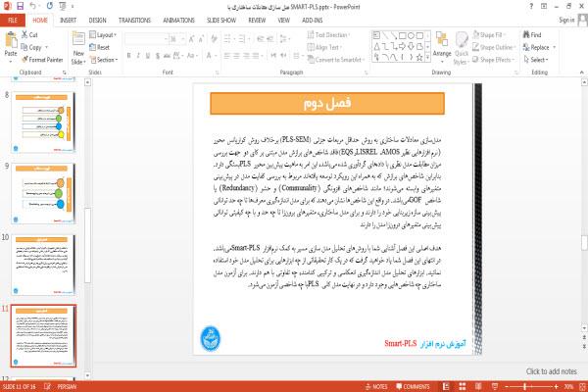This screenshot has height=392, width=588.
Task: Click Find in Editing group
Action: [532, 35]
